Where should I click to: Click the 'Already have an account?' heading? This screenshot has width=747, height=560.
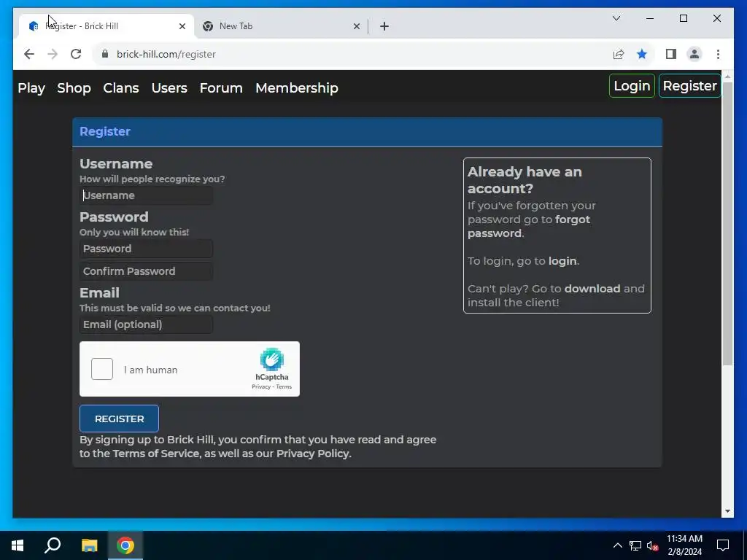[525, 180]
